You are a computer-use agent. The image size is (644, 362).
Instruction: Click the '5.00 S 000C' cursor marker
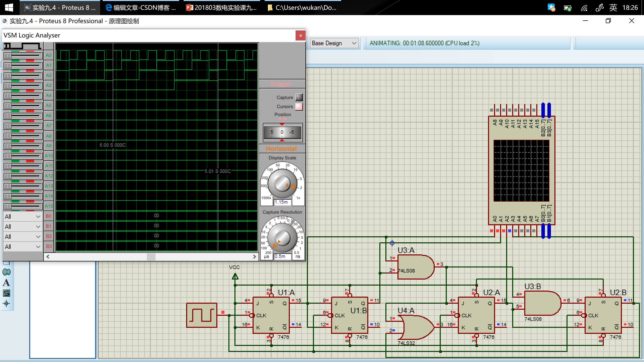(112, 145)
